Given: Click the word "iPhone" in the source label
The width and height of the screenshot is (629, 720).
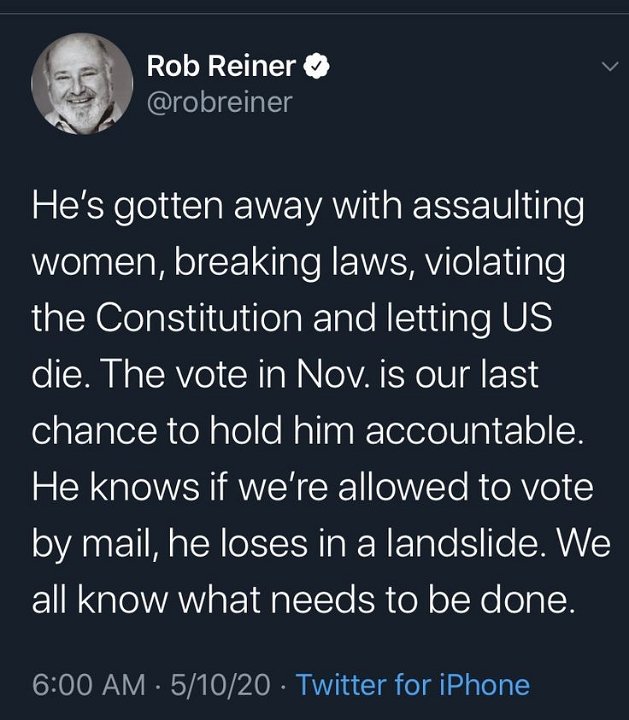Looking at the screenshot, I should click(484, 685).
